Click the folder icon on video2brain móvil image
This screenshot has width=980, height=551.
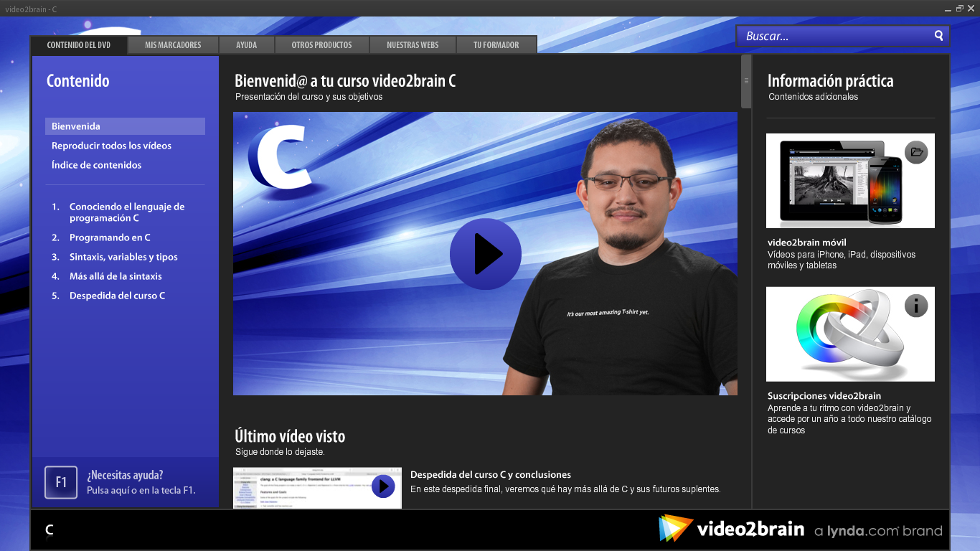(916, 151)
